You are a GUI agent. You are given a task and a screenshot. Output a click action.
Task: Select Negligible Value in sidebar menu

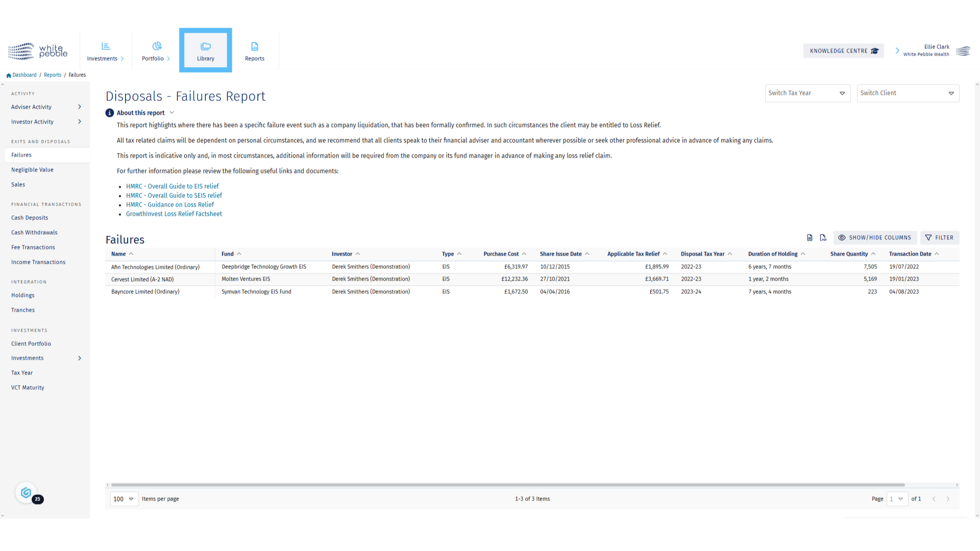pyautogui.click(x=32, y=170)
